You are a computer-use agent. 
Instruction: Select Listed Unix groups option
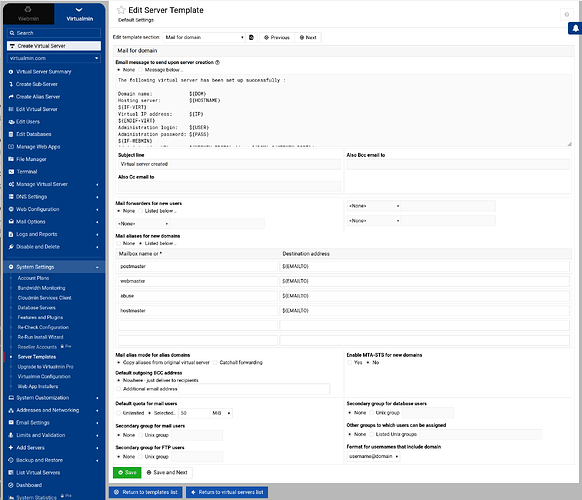pos(371,434)
